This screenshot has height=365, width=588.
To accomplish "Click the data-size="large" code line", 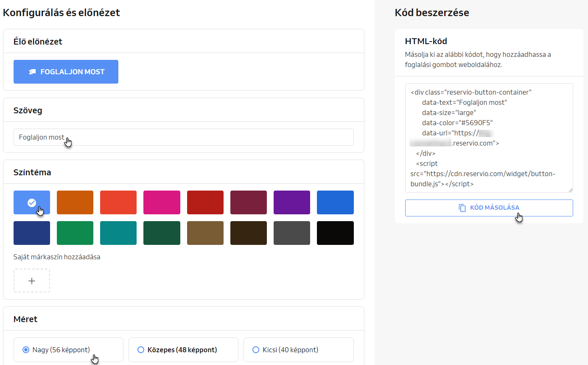I will [x=449, y=112].
